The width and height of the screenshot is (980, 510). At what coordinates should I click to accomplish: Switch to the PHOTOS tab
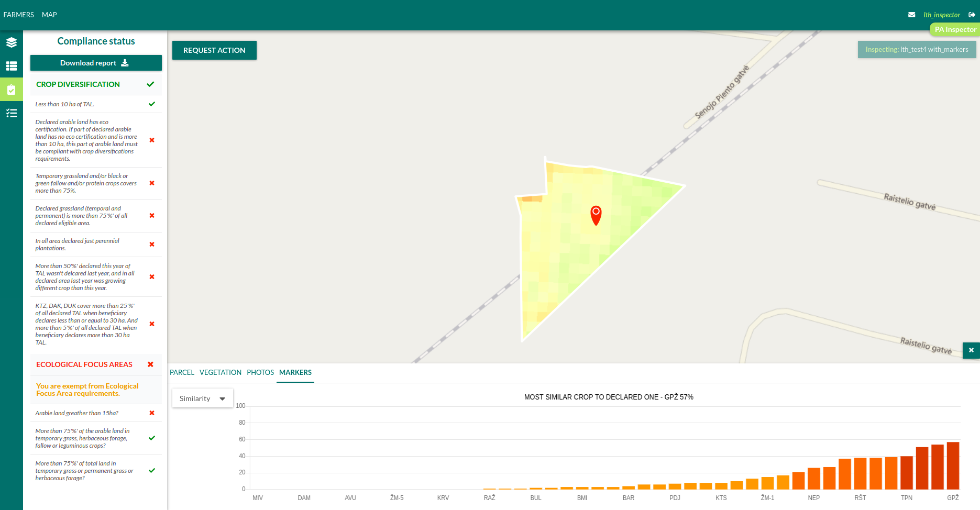(260, 372)
